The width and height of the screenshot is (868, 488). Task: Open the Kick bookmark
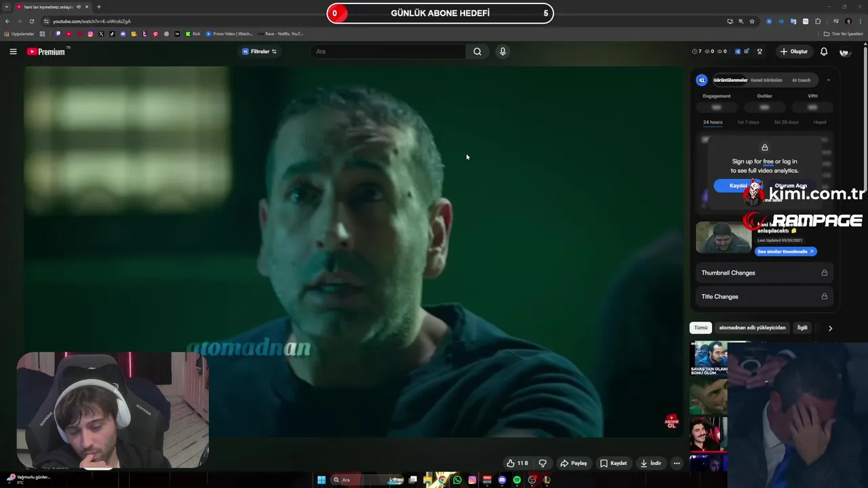(193, 33)
